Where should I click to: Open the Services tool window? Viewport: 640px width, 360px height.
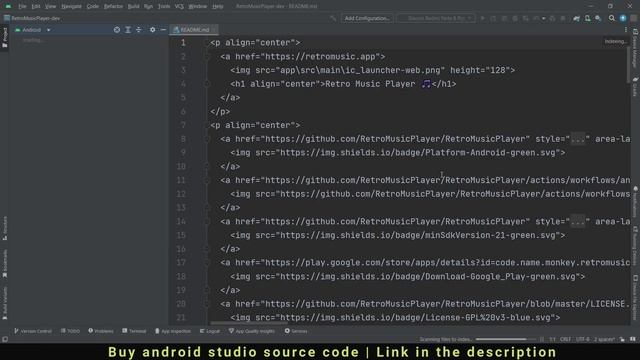[296, 331]
